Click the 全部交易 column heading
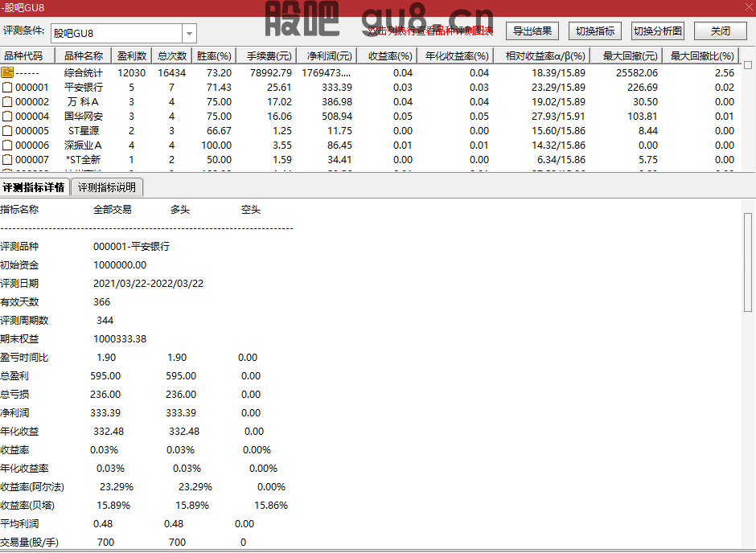Screen dimensions: 756x553 tap(113, 210)
